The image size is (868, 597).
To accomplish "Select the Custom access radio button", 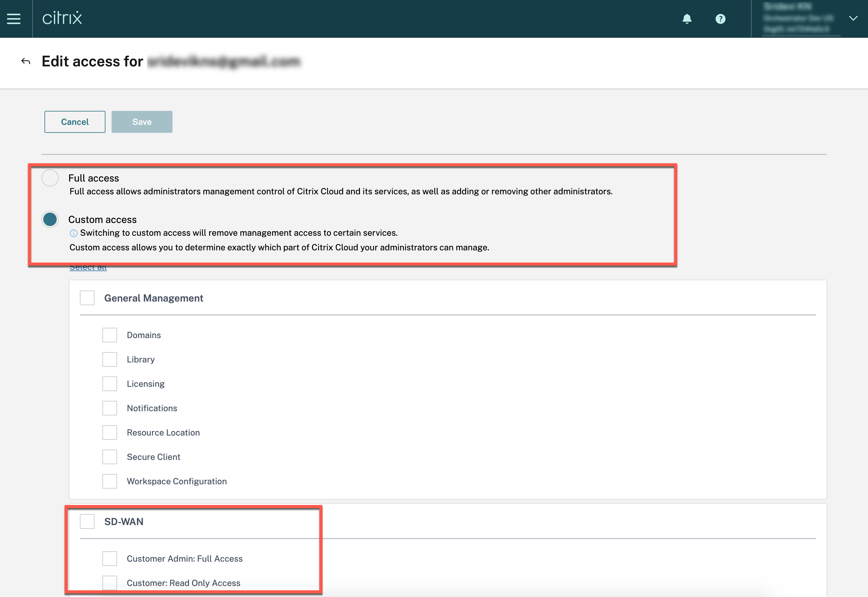I will click(50, 220).
